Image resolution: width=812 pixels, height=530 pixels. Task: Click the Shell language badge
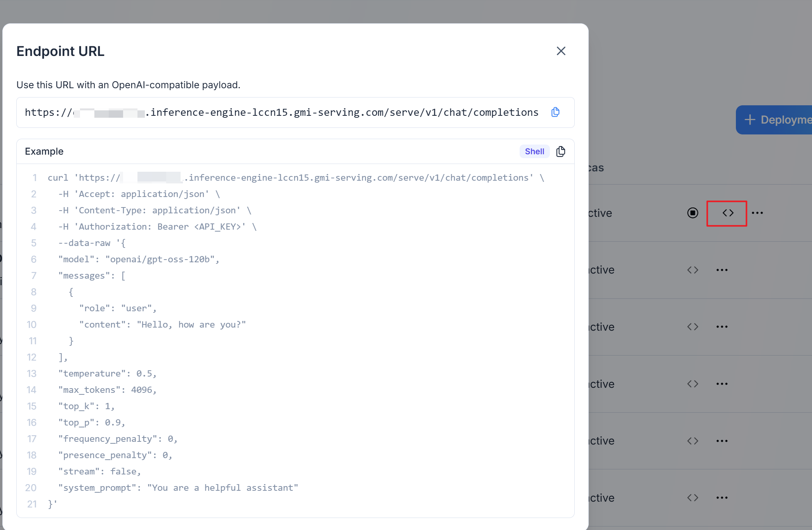tap(534, 152)
